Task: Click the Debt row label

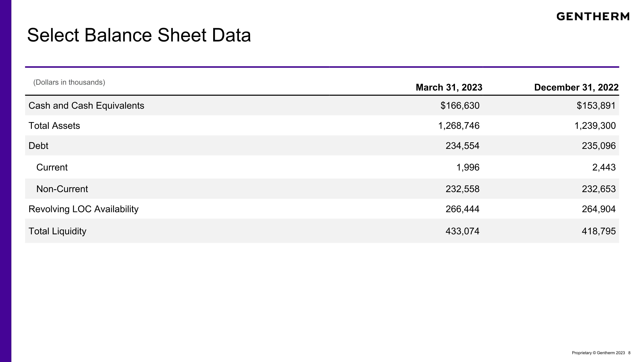Action: click(38, 146)
